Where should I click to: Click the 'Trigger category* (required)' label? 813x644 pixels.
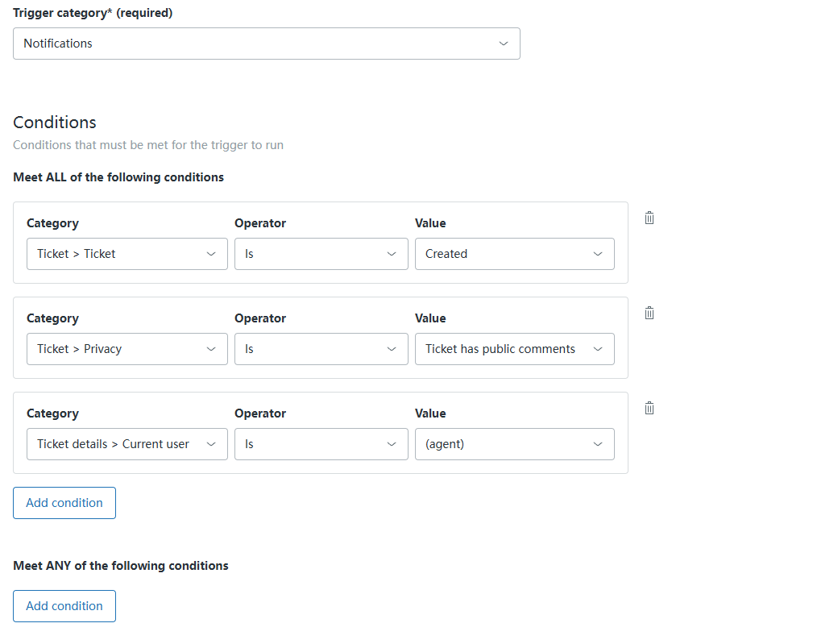click(93, 13)
